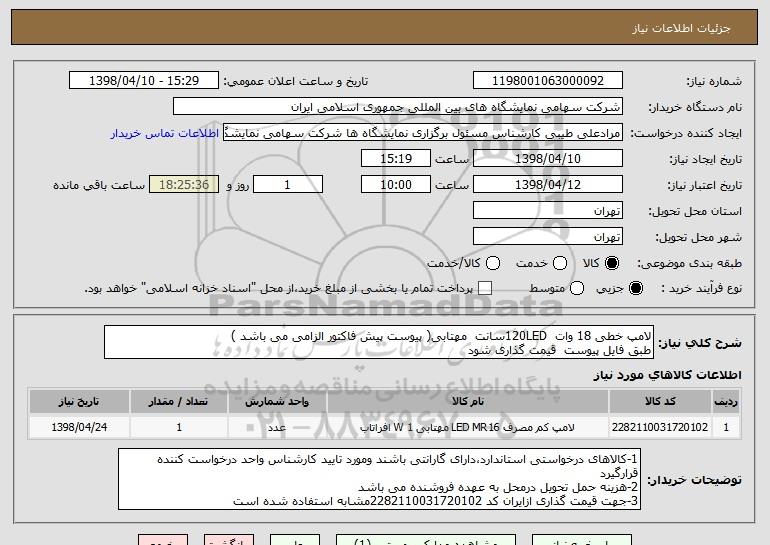Click the ساعت باقی مانده label

[x=99, y=185]
